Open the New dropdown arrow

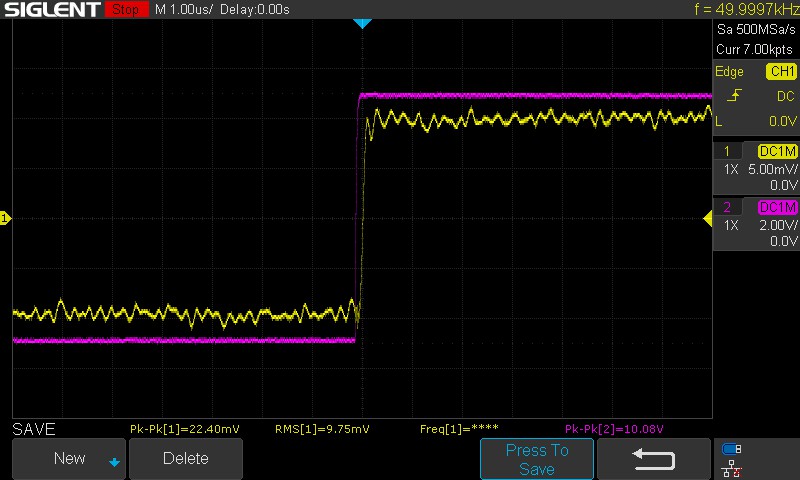[114, 462]
